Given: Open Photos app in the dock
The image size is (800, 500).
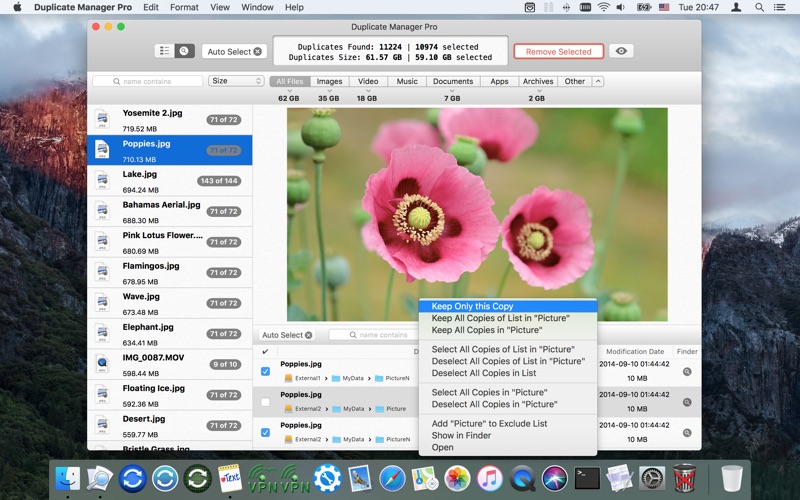Looking at the screenshot, I should [457, 478].
